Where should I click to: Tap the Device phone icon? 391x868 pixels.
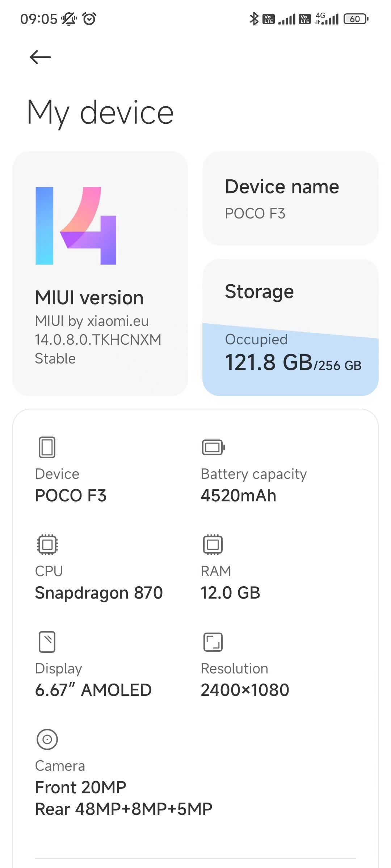point(47,447)
